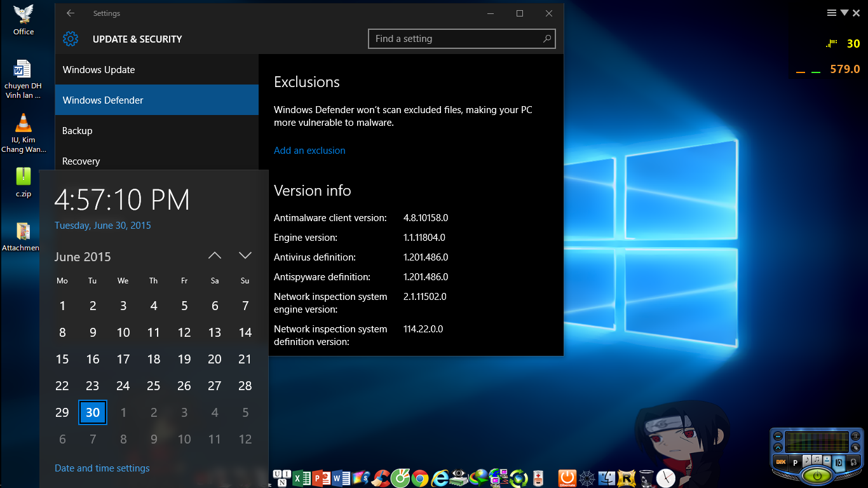Select the IU, Kim Chang Wan VLC file
868x488 pixels.
pos(24,133)
